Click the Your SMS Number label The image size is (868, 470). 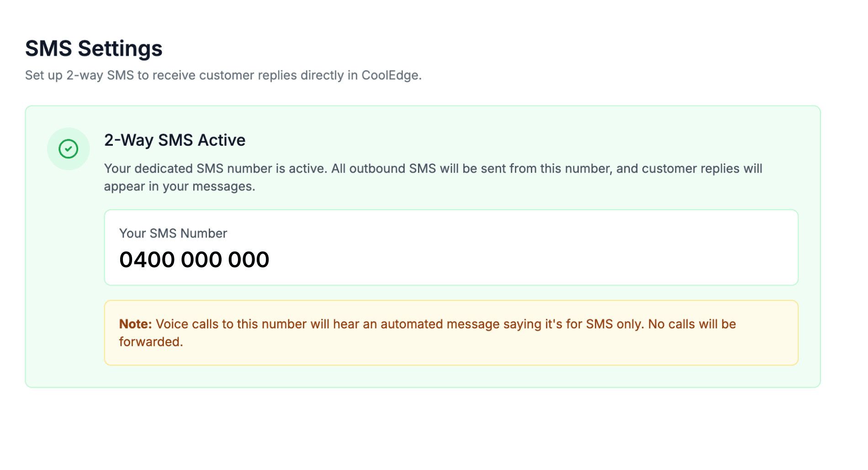pos(173,233)
